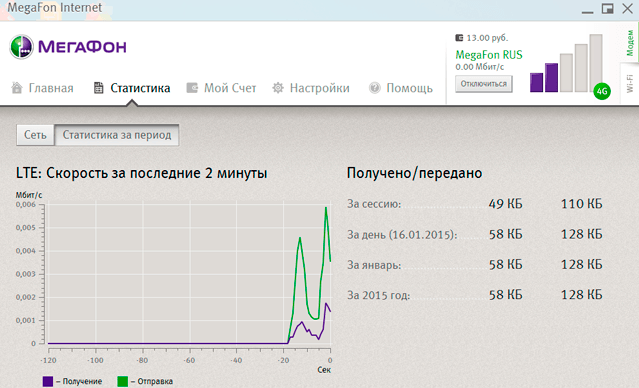Click the Получение legend label
This screenshot has width=639, height=388.
point(82,381)
